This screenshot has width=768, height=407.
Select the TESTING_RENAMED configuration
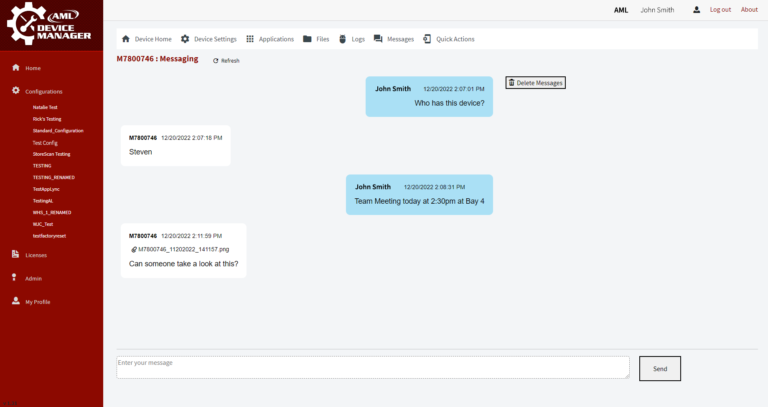tap(54, 177)
